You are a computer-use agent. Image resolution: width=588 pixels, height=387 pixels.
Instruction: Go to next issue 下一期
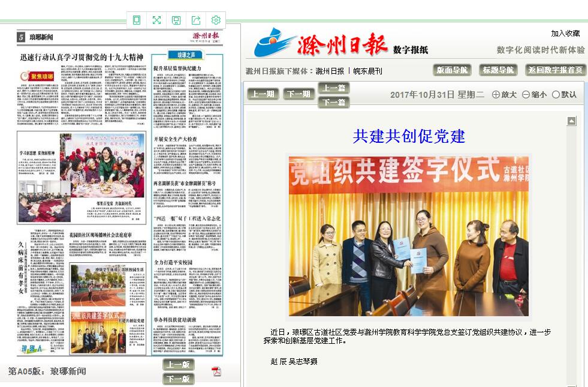[x=299, y=94]
